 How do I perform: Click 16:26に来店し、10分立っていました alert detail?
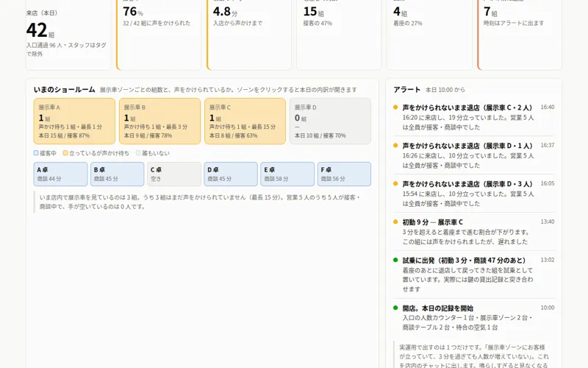click(468, 160)
